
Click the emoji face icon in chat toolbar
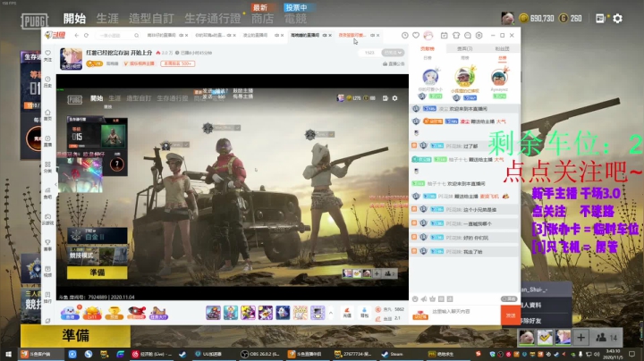tap(415, 299)
